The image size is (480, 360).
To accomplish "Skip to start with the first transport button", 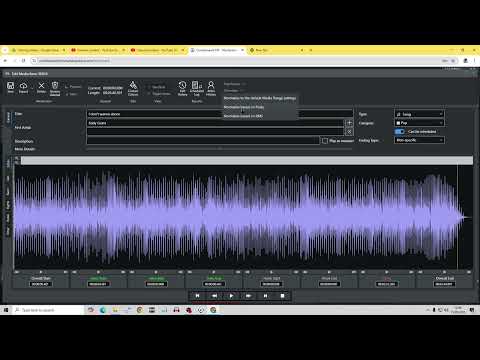I will (197, 296).
